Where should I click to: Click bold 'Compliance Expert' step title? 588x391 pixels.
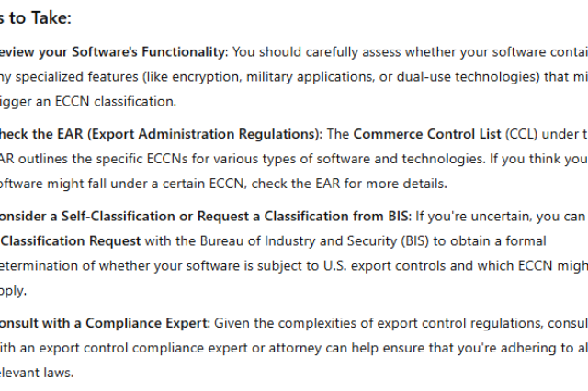tap(147, 323)
